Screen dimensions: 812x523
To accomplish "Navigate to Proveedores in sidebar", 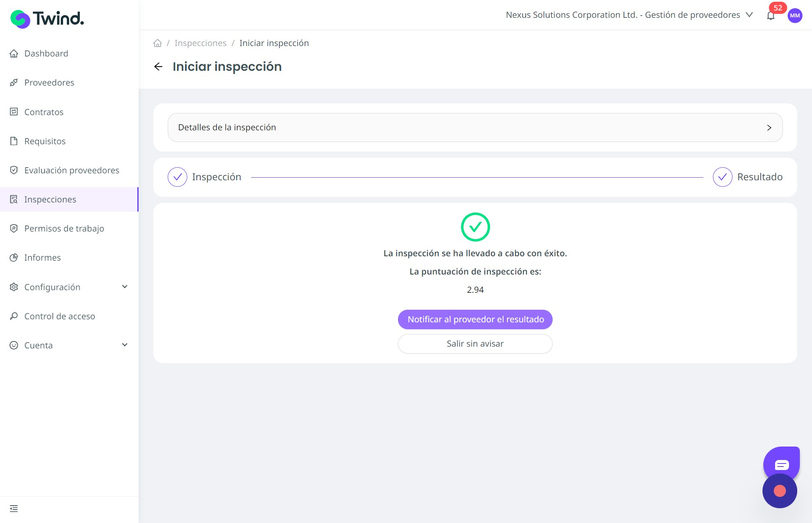I will [x=49, y=83].
